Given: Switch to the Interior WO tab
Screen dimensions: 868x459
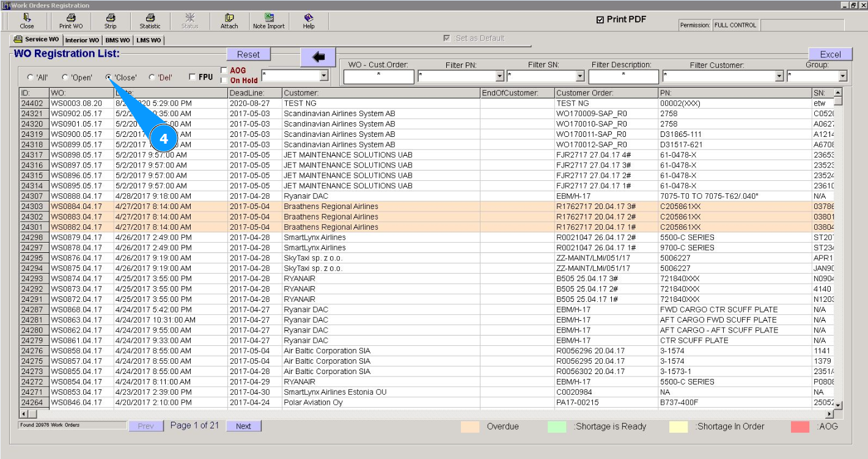Looking at the screenshot, I should [82, 40].
